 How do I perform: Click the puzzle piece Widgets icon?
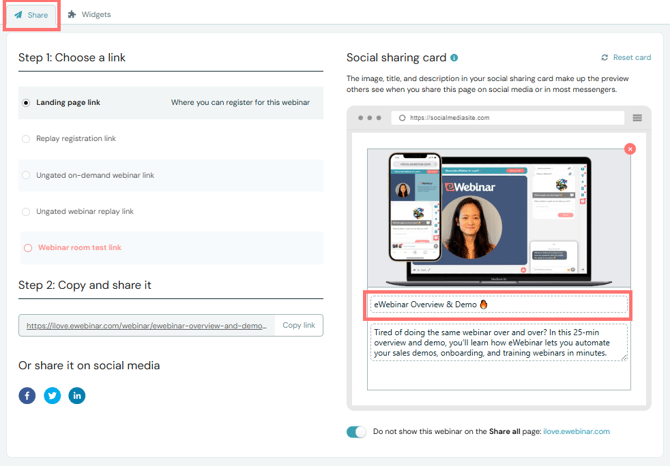click(x=72, y=15)
